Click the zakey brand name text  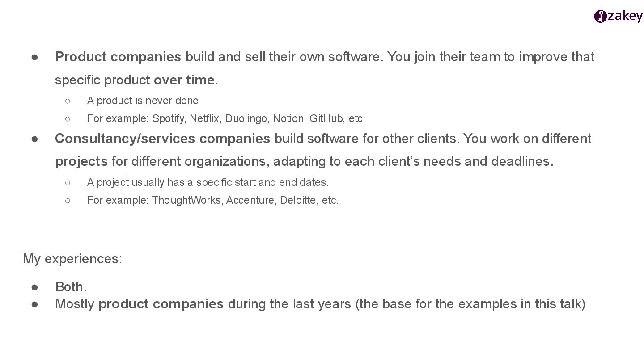coord(625,17)
